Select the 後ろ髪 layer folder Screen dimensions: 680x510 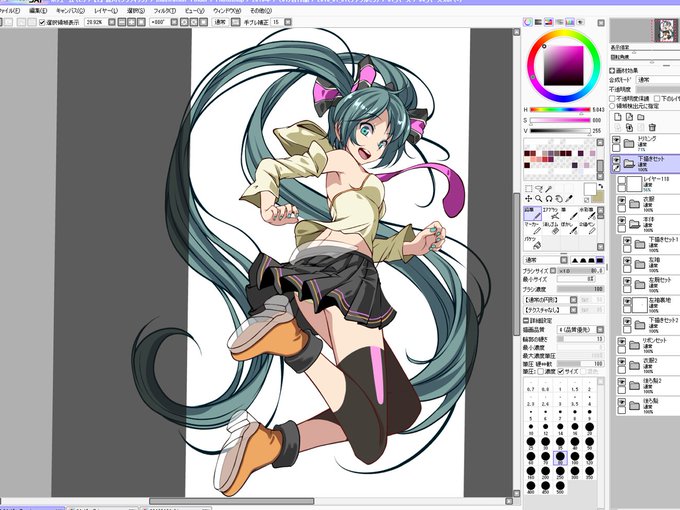648,405
